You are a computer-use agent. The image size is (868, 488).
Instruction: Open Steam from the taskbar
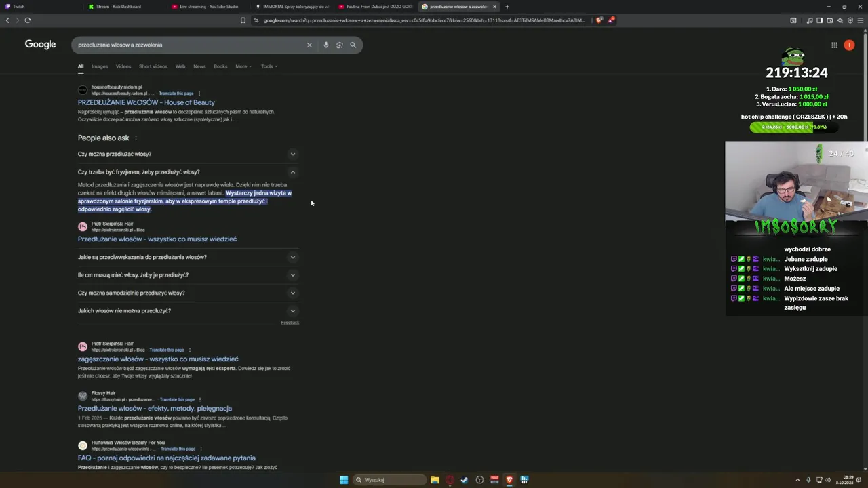pyautogui.click(x=465, y=480)
